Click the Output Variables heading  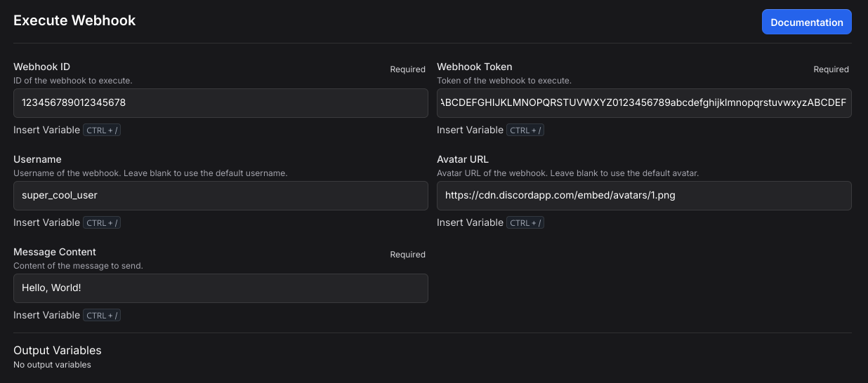coord(58,350)
